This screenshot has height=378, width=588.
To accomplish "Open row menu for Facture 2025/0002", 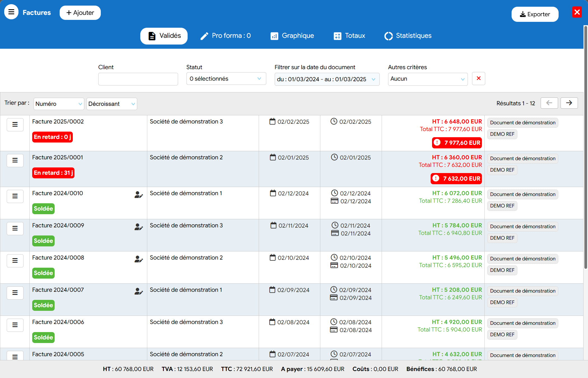I will 15,125.
